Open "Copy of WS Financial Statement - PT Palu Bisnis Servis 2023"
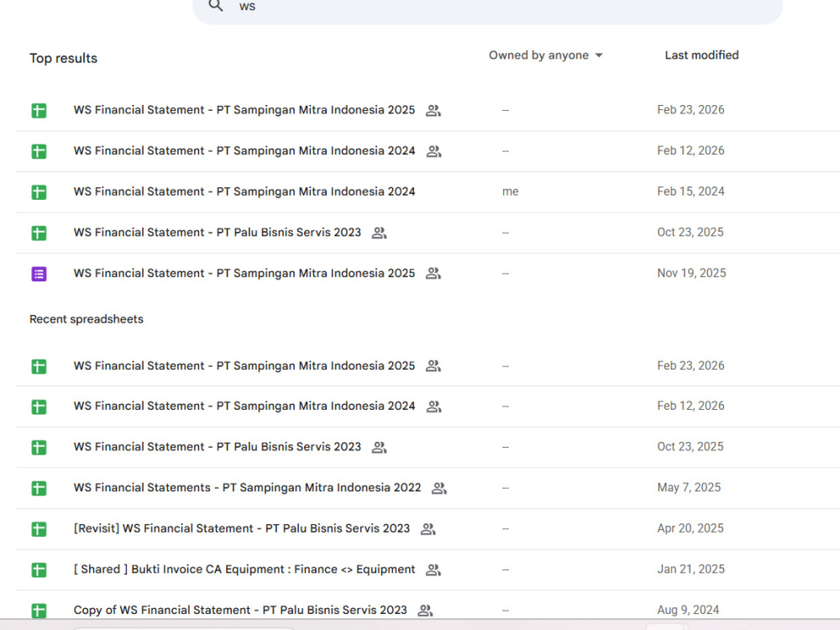The height and width of the screenshot is (630, 840). coord(240,610)
